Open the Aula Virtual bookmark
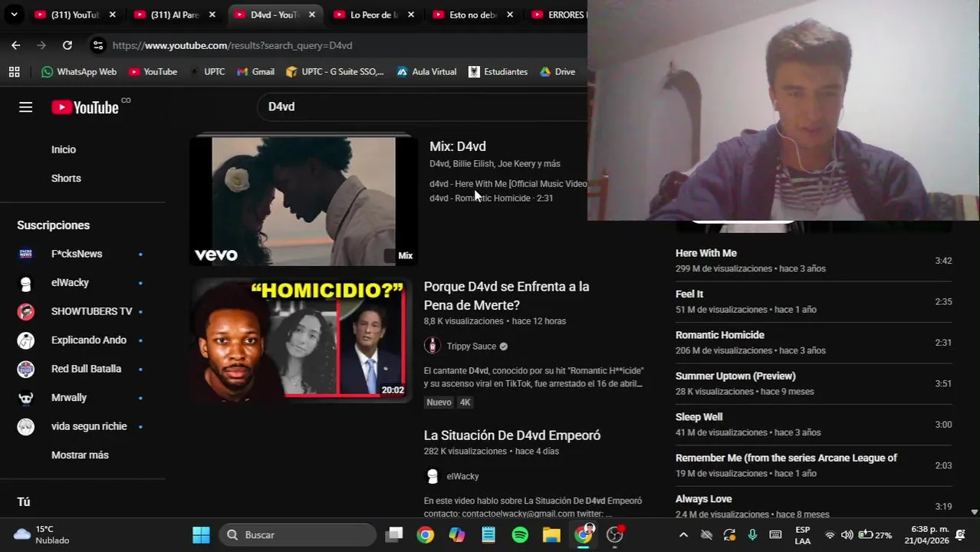The height and width of the screenshot is (552, 980). coord(426,71)
